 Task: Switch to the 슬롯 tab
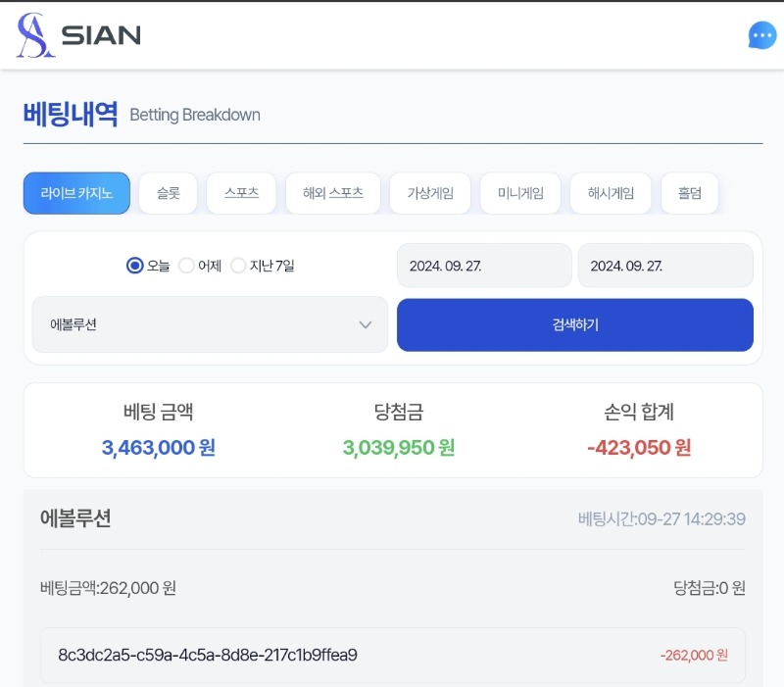click(x=168, y=193)
